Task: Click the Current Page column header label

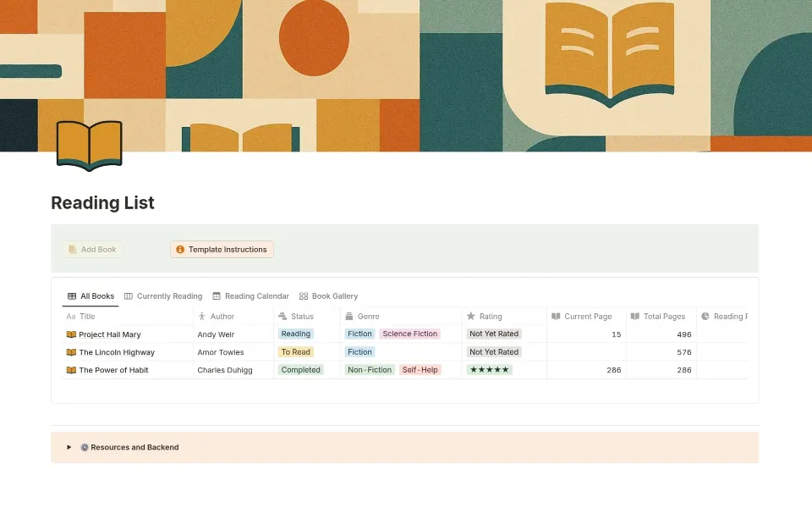Action: 588,316
